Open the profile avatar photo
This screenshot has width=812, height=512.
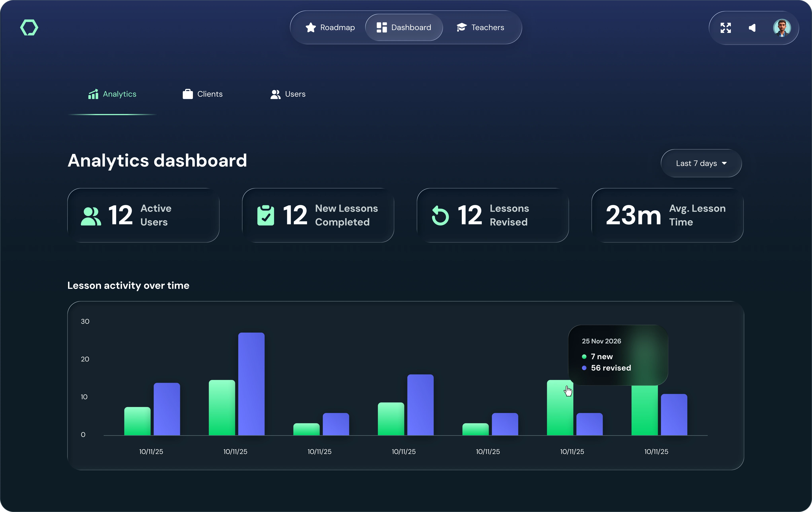click(782, 28)
